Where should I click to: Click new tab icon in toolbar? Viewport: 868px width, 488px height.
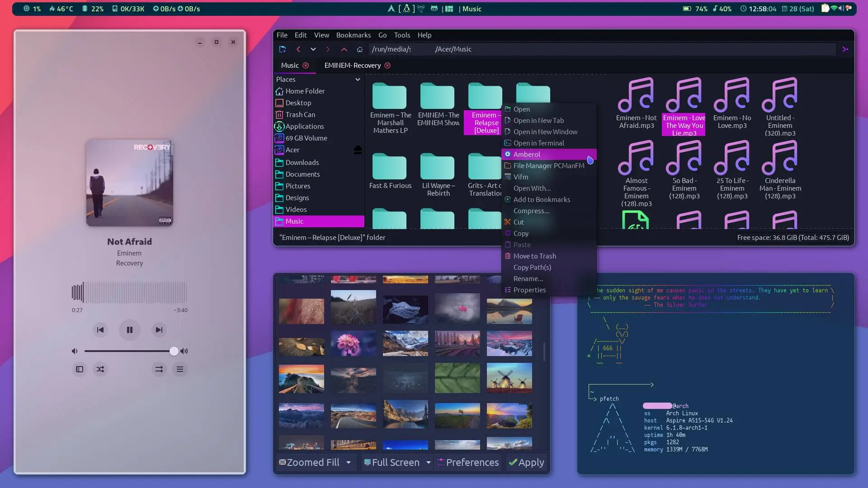(x=283, y=49)
